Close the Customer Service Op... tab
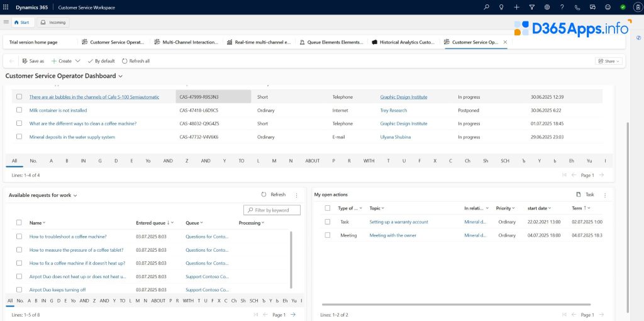644x321 pixels. 505,42
